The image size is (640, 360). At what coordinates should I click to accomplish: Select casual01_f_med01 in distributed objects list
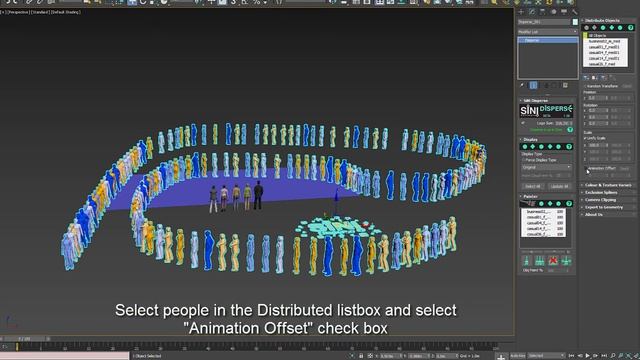(x=605, y=47)
